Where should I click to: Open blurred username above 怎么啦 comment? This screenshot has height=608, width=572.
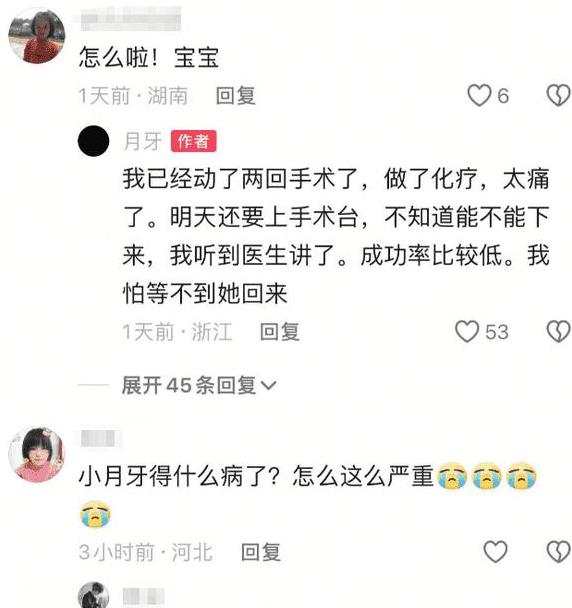point(131,19)
